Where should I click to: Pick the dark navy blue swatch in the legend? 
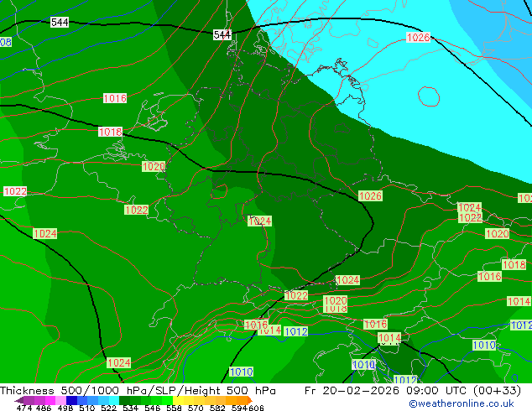71,400
